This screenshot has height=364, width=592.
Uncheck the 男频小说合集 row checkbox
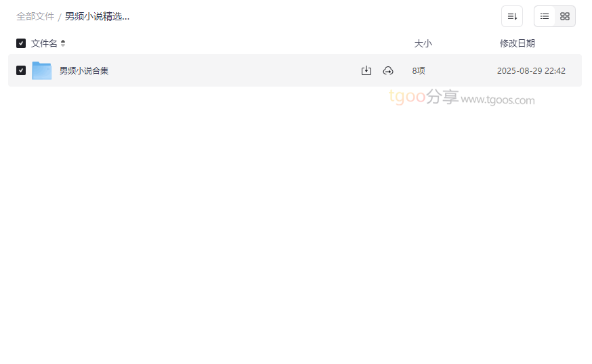click(21, 70)
